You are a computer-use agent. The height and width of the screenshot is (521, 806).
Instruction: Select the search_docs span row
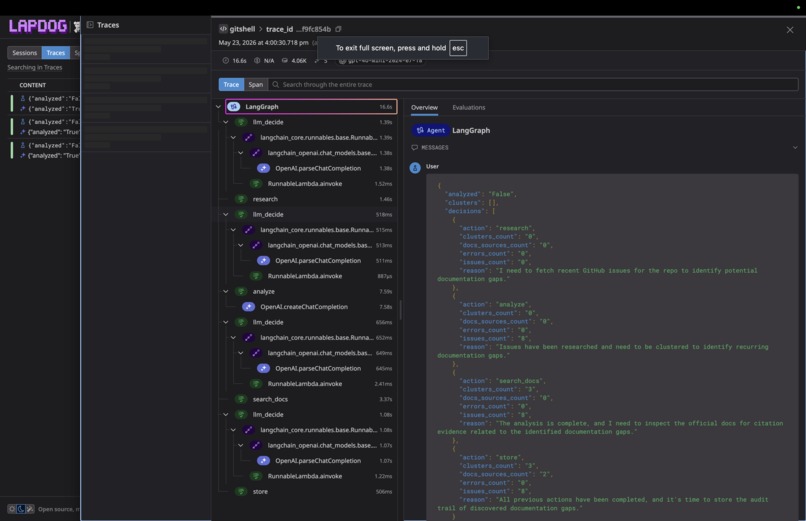click(311, 399)
